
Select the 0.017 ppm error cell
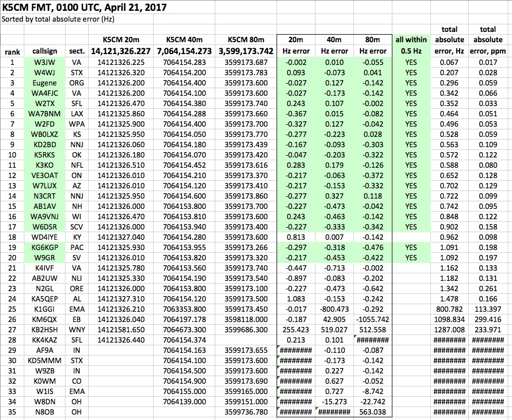tap(488, 62)
